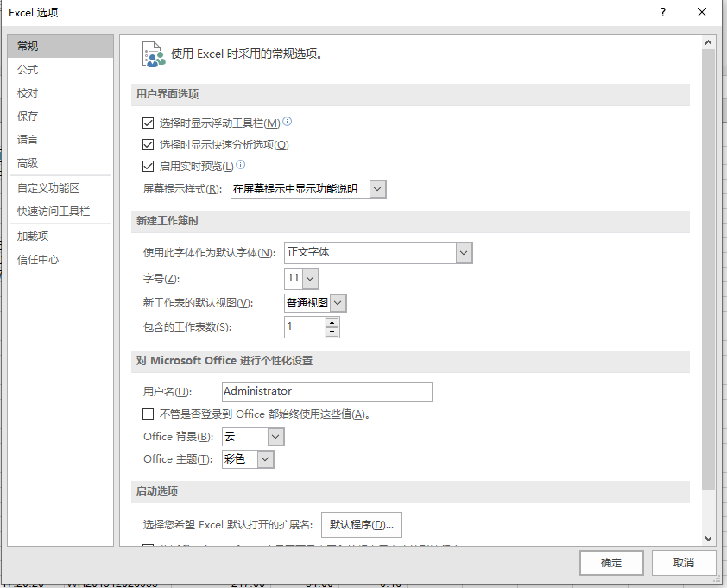The image size is (727, 588).
Task: Click 新建工作簿时 section header
Action: point(410,221)
